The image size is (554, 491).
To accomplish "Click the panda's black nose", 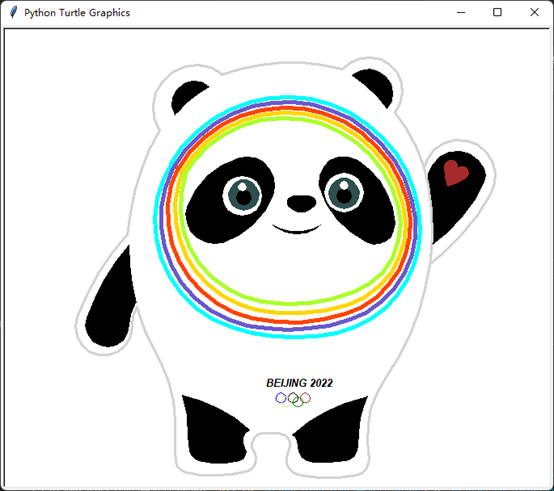I will pyautogui.click(x=301, y=203).
